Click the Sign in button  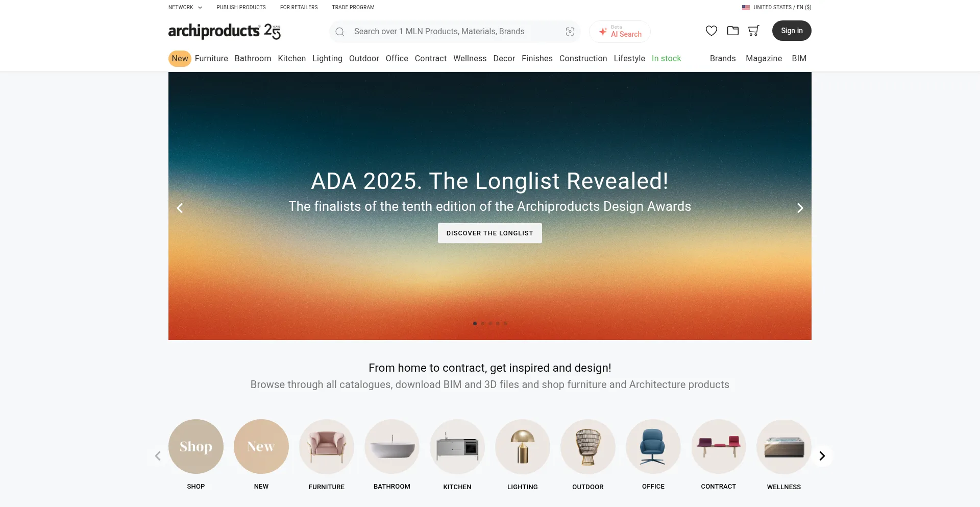pyautogui.click(x=792, y=31)
